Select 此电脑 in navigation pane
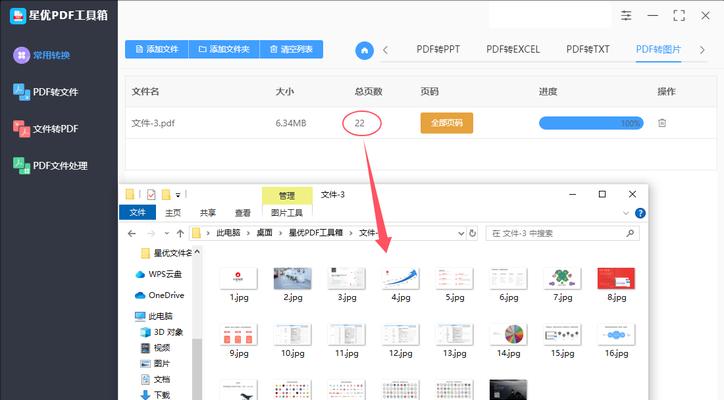The width and height of the screenshot is (724, 400). click(x=154, y=316)
